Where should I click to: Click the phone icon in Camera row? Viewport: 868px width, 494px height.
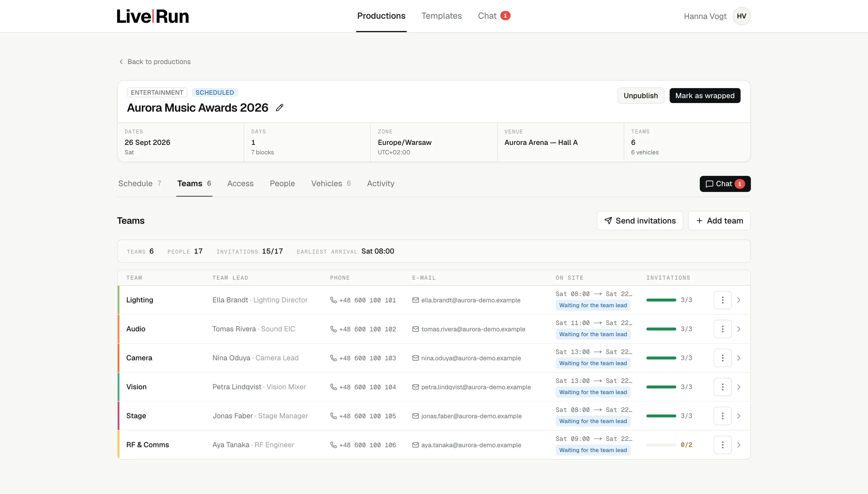tap(333, 358)
